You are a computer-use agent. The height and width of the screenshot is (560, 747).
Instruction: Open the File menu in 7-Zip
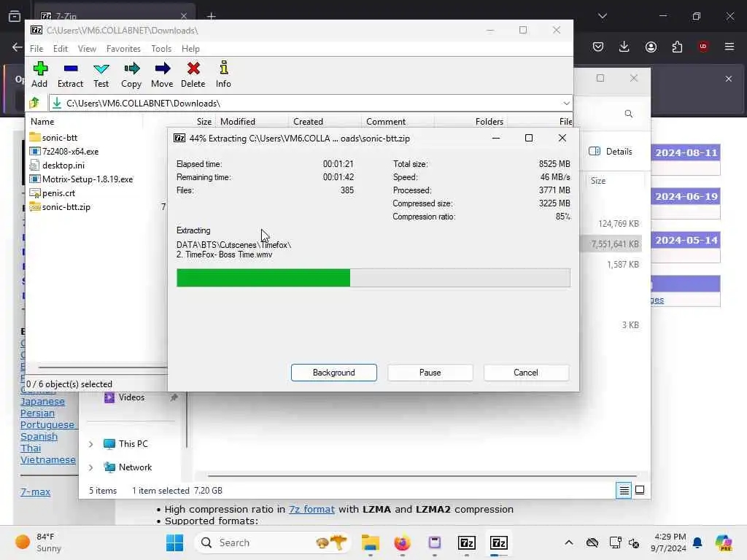[36, 49]
